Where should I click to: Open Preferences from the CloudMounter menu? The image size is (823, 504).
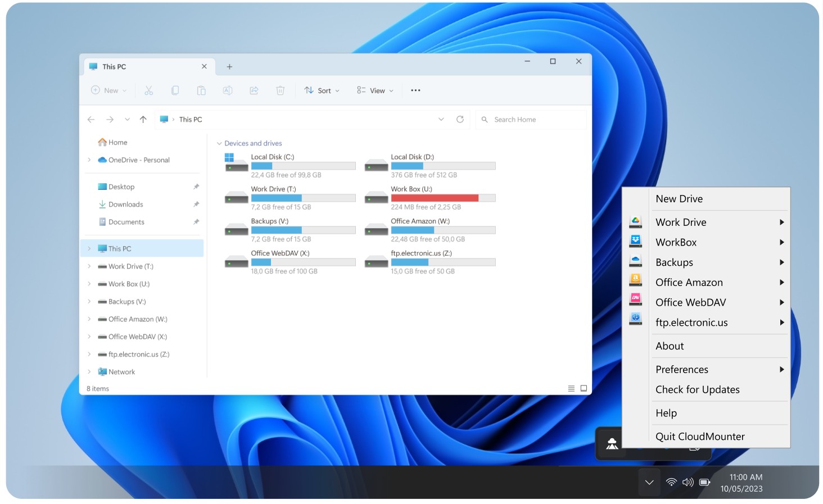pos(681,369)
